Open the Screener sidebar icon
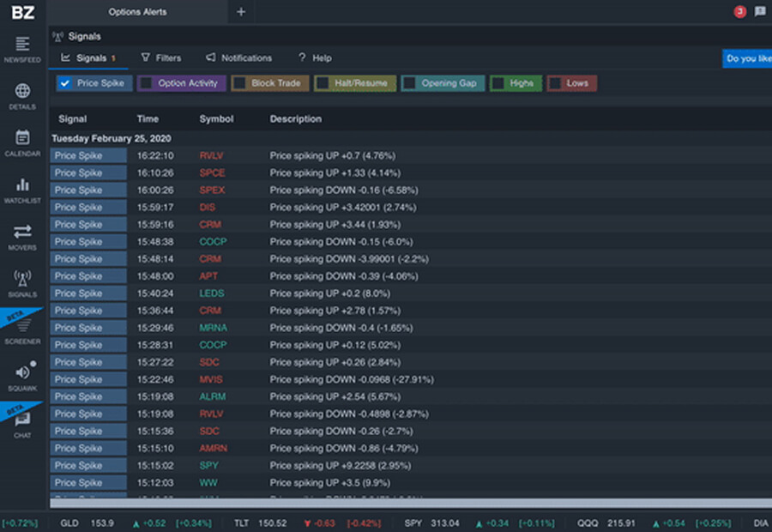Image resolution: width=772 pixels, height=532 pixels. coord(22,326)
